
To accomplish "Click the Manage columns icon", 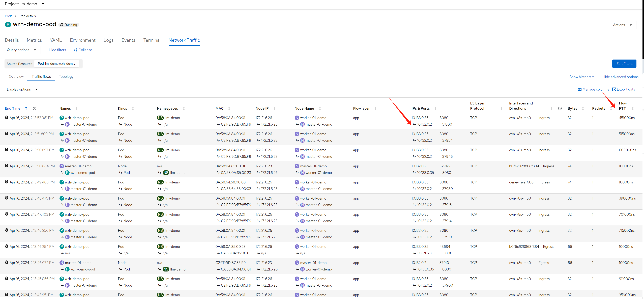I will point(579,89).
